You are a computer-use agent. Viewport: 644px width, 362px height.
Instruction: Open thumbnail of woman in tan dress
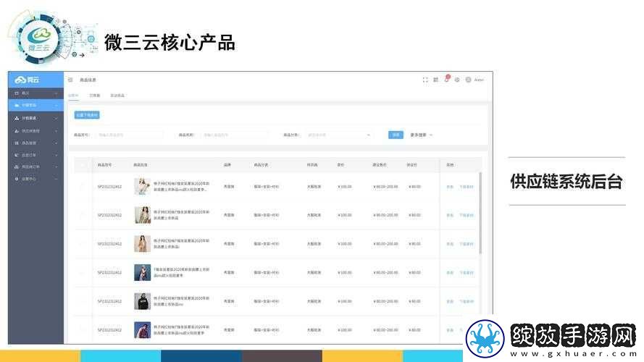(x=143, y=244)
